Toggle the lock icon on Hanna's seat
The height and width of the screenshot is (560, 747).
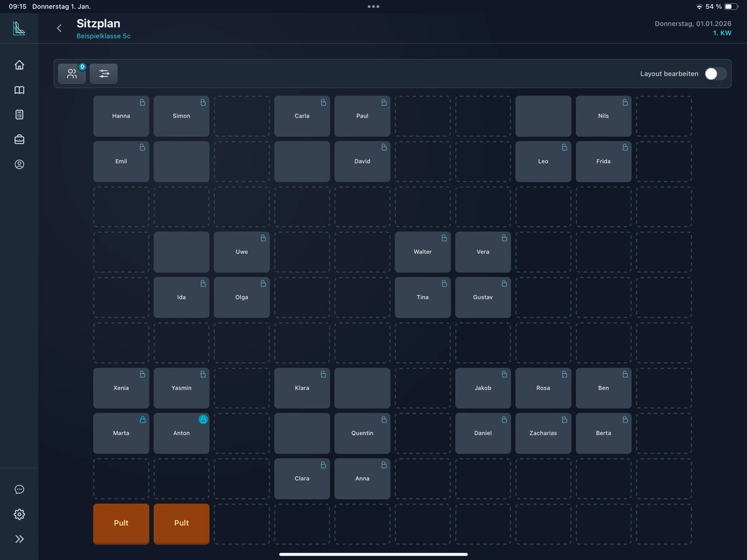(142, 103)
